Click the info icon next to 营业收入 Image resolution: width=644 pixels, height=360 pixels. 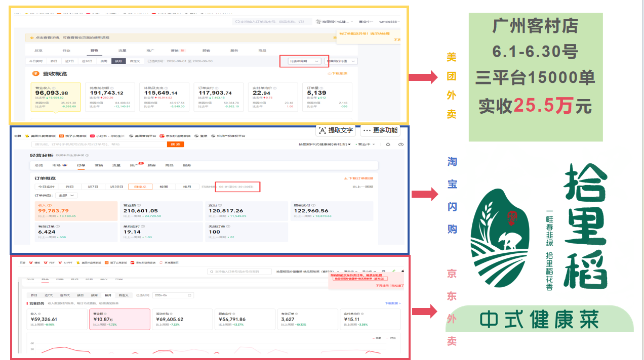pos(55,88)
